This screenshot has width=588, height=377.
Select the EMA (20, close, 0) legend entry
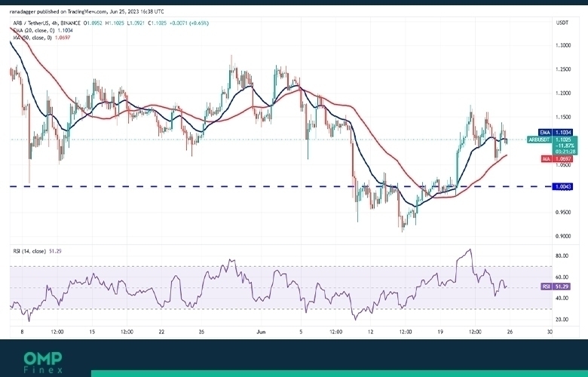click(x=43, y=30)
